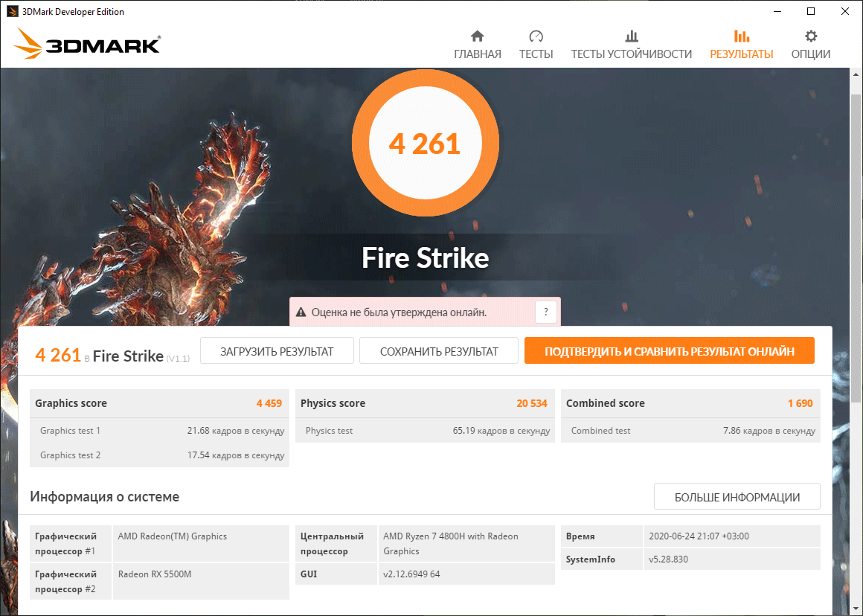Click AMD Radeon(TM) Graphics value
The height and width of the screenshot is (616, 863).
[173, 536]
